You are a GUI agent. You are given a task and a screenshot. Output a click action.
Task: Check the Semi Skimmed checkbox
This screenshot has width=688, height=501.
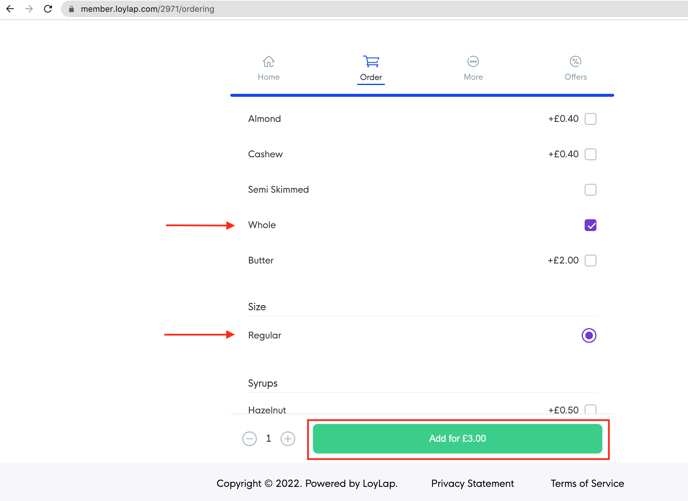tap(591, 190)
